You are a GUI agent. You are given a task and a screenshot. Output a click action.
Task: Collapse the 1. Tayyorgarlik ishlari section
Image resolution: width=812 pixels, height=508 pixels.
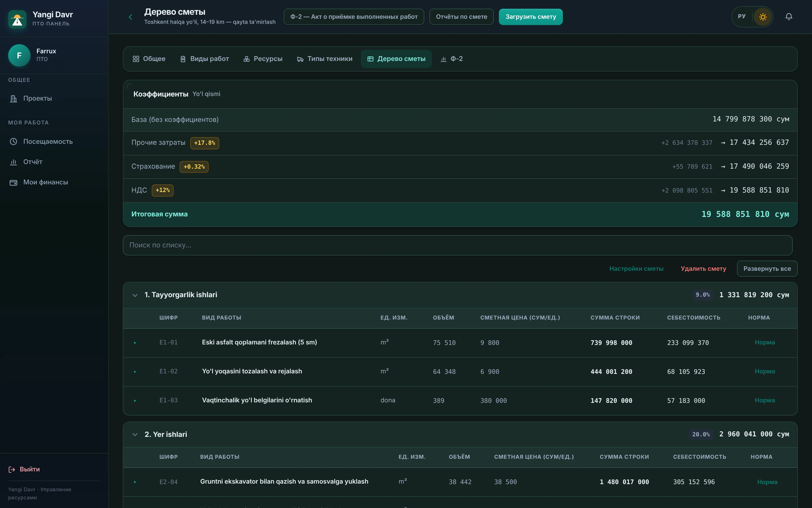(135, 295)
